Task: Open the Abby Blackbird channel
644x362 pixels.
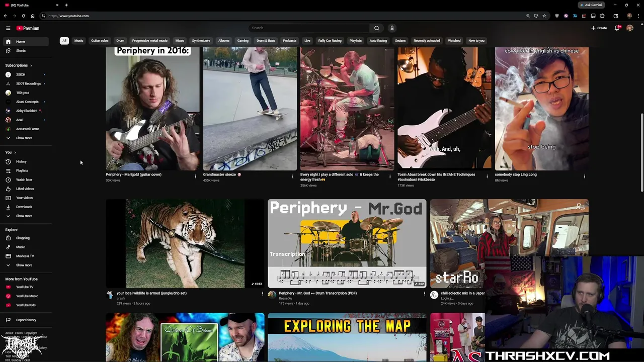Action: pyautogui.click(x=27, y=111)
